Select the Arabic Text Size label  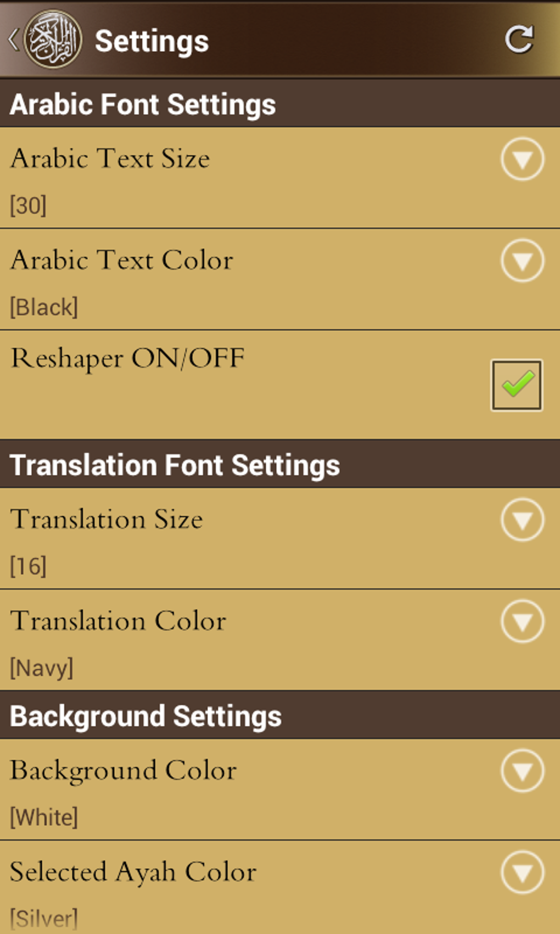click(110, 159)
